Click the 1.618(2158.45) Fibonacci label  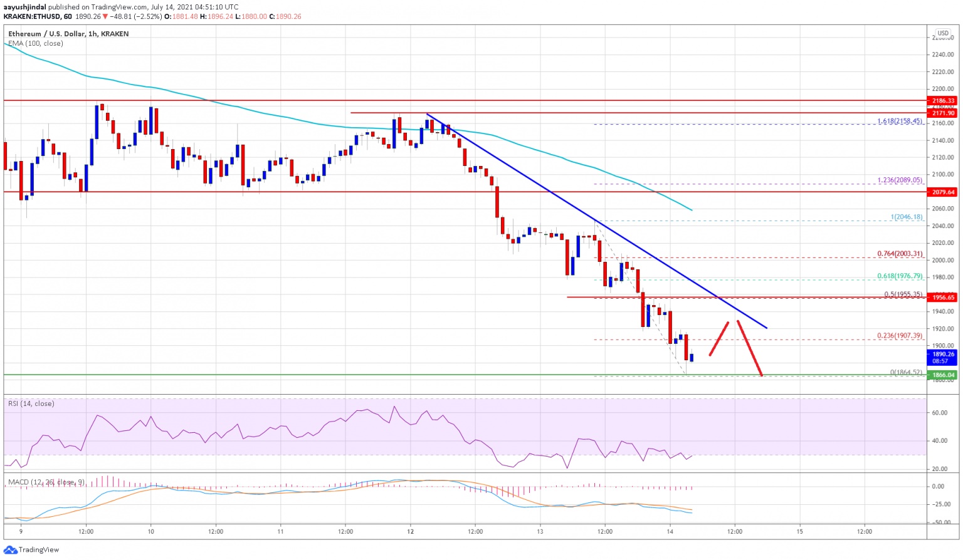click(x=900, y=121)
